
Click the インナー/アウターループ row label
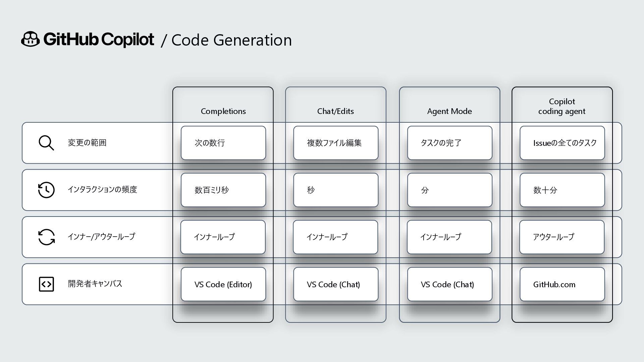click(x=101, y=237)
